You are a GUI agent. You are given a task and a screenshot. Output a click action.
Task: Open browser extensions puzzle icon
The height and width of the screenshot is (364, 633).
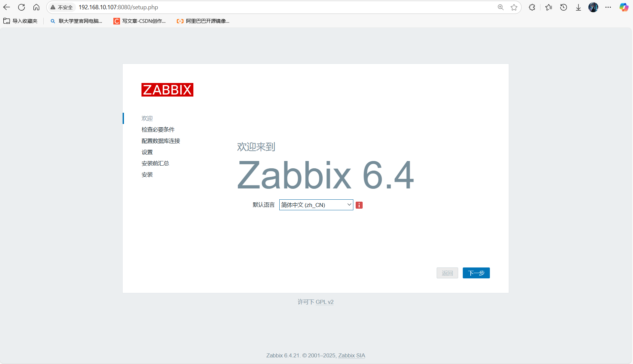(532, 7)
